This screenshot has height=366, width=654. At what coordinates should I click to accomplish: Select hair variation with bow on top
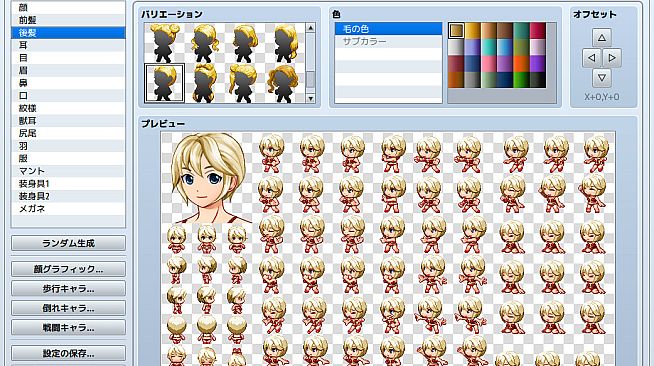tap(204, 83)
